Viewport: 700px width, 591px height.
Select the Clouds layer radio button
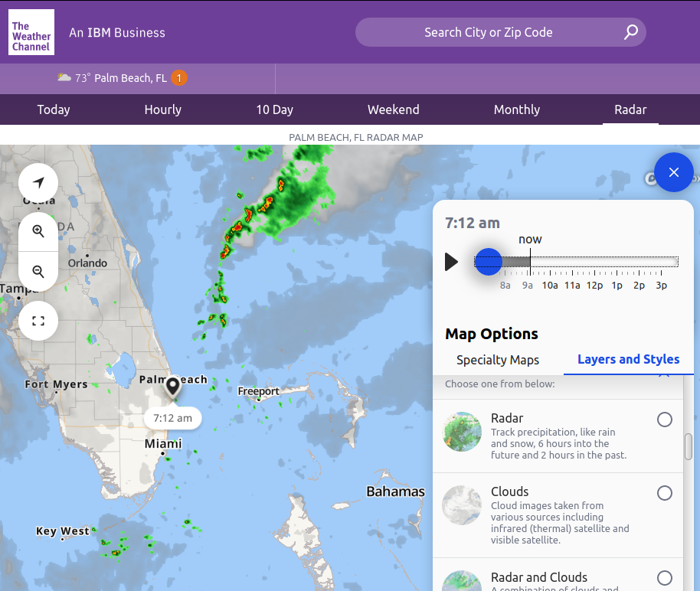(664, 493)
